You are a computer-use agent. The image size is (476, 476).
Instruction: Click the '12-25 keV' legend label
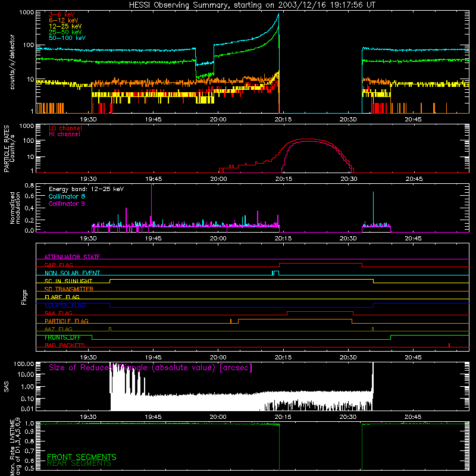(x=65, y=26)
